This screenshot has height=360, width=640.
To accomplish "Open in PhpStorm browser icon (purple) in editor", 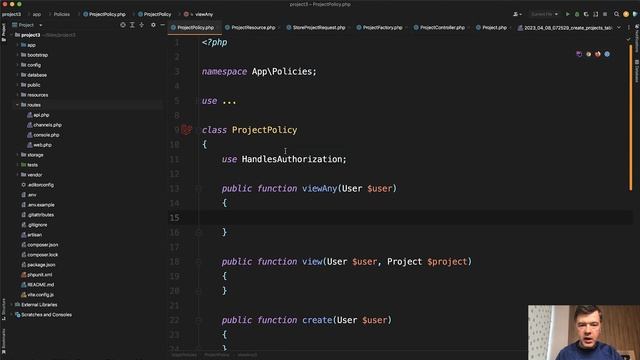I will coord(579,54).
